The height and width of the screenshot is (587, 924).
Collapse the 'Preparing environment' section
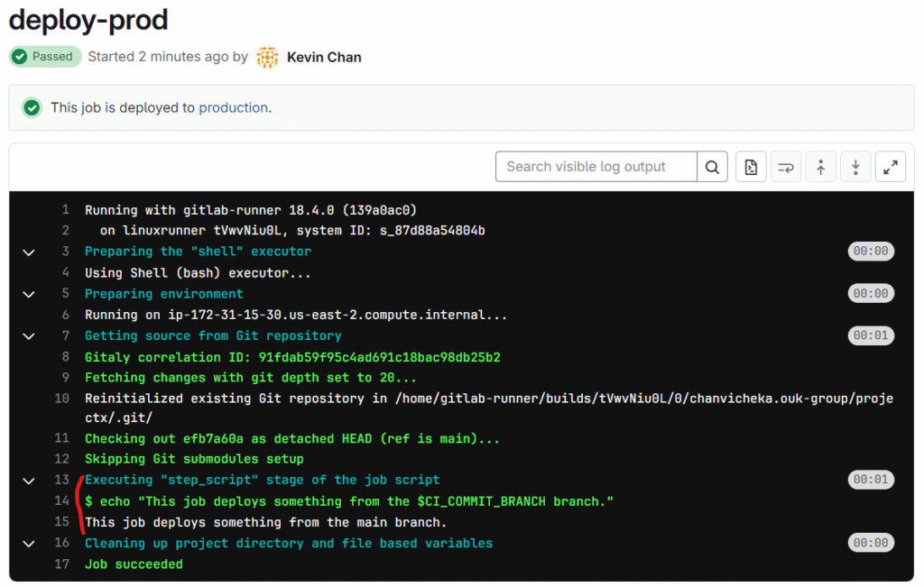(29, 294)
